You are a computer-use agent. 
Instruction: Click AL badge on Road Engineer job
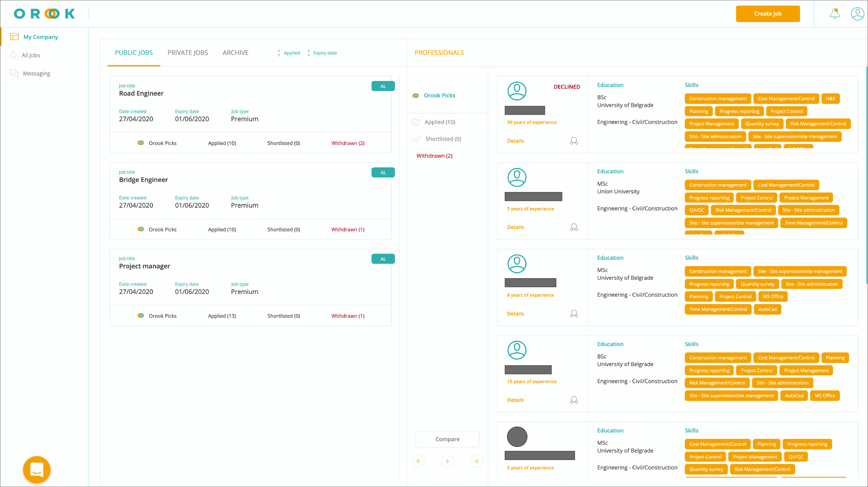tap(383, 86)
